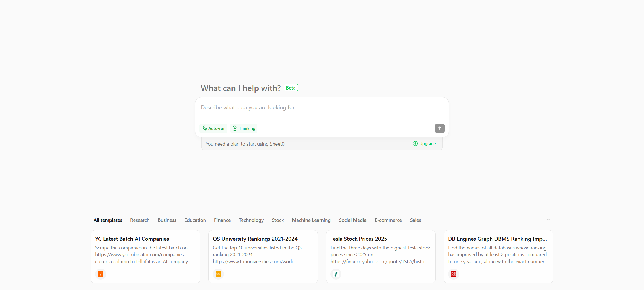Toggle Thinking mode

pos(244,128)
